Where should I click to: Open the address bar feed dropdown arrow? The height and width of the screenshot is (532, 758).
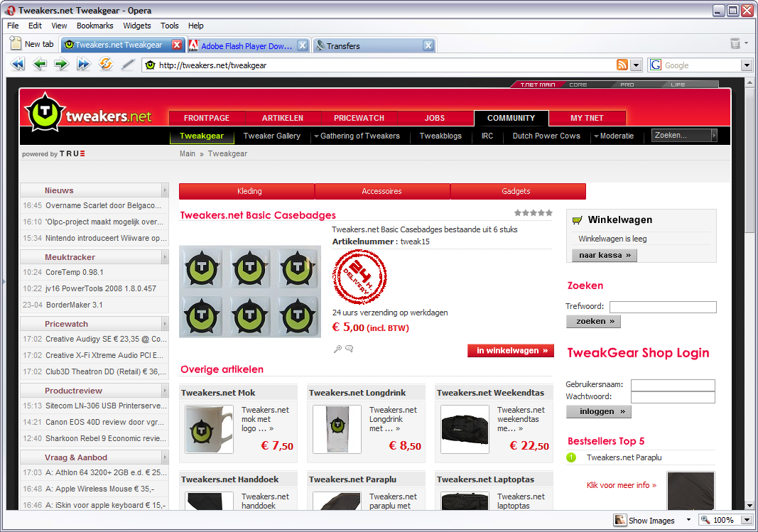pos(637,65)
